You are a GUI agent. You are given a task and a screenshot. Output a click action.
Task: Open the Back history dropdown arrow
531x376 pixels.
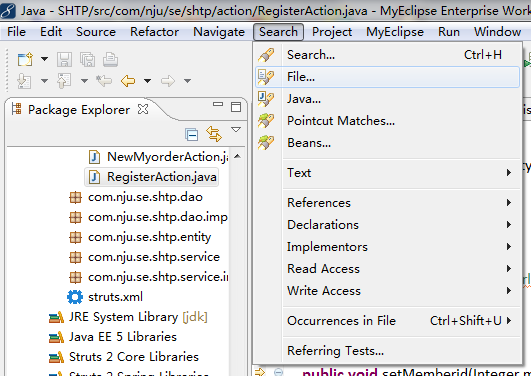(147, 81)
